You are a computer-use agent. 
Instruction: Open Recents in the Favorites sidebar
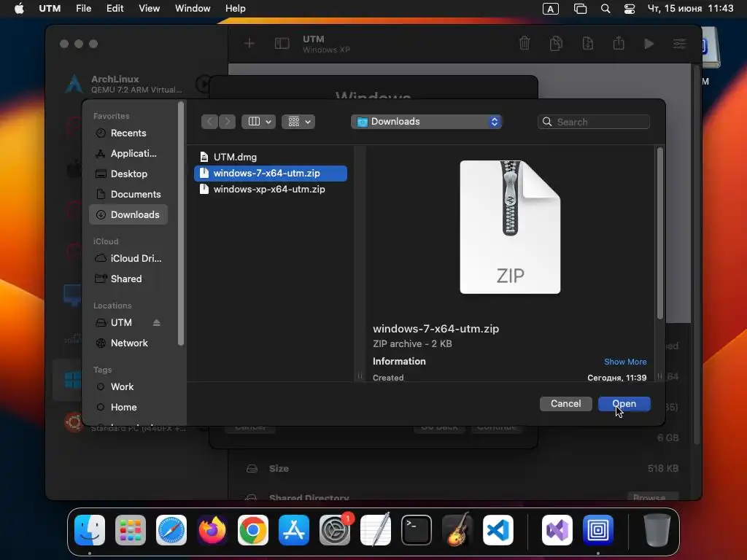pyautogui.click(x=128, y=133)
